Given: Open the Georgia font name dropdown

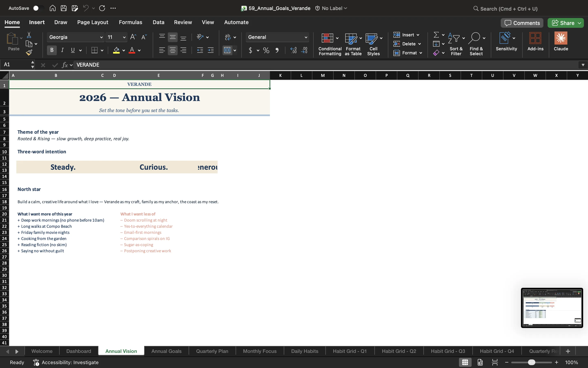Looking at the screenshot, I should pyautogui.click(x=101, y=37).
